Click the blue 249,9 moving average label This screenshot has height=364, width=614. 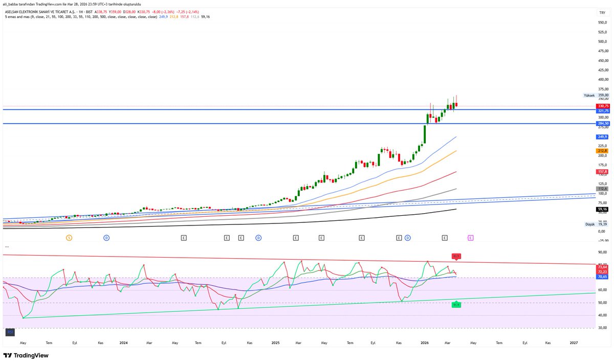[x=602, y=137]
